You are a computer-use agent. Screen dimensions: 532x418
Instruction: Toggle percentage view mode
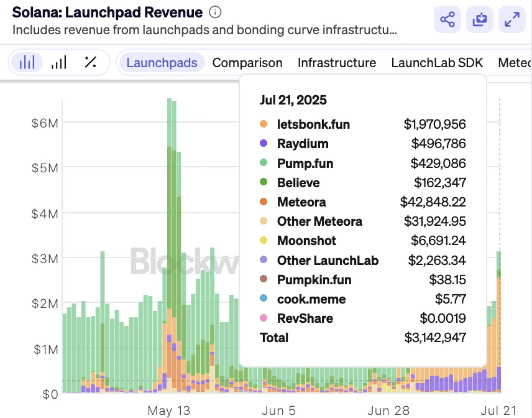90,62
